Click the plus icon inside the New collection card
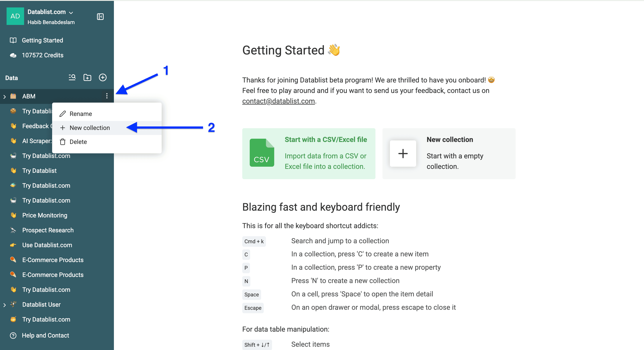The image size is (644, 350). 403,154
